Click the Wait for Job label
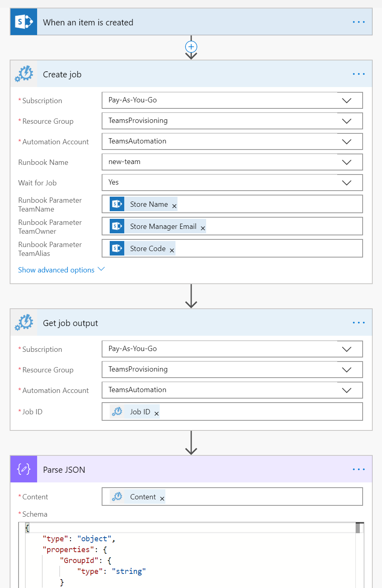 [x=38, y=183]
